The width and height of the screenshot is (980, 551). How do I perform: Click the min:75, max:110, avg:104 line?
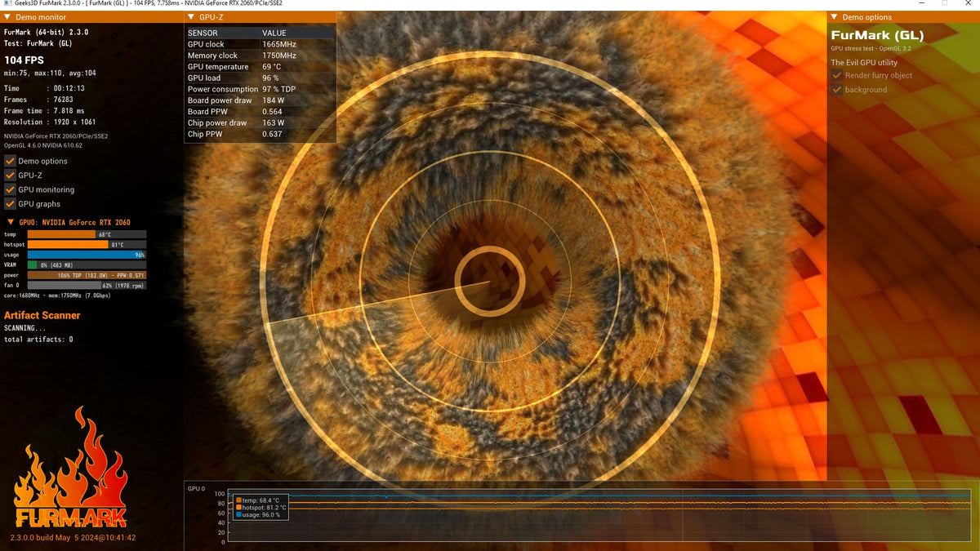tap(50, 73)
